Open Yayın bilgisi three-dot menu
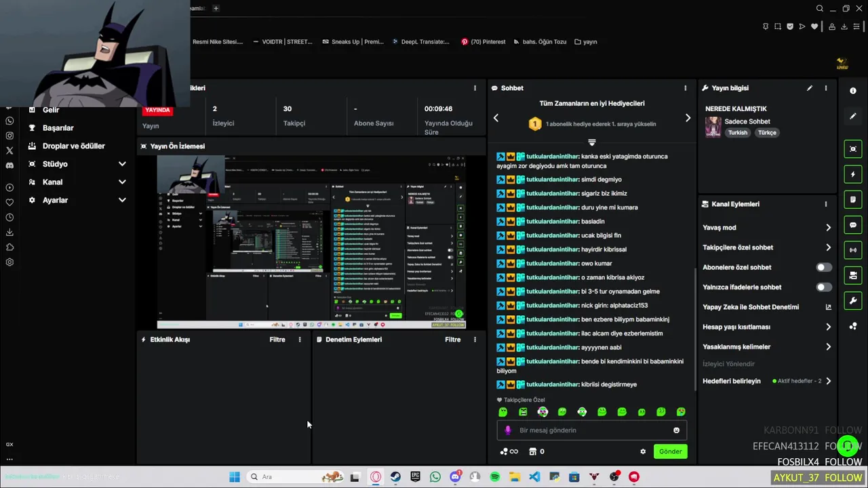Image resolution: width=868 pixels, height=488 pixels. (x=825, y=88)
